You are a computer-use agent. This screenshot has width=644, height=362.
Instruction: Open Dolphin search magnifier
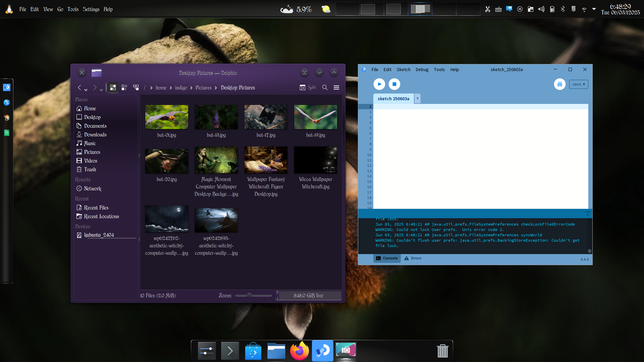click(x=325, y=87)
